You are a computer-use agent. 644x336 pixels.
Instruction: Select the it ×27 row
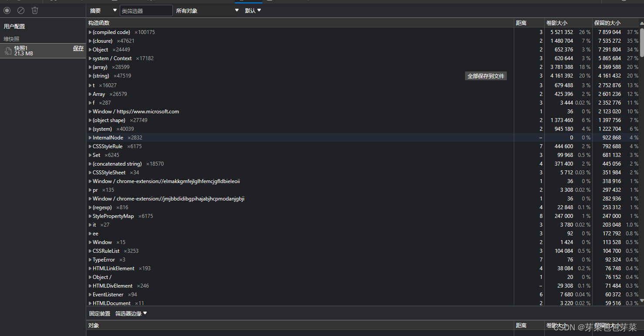click(x=363, y=225)
